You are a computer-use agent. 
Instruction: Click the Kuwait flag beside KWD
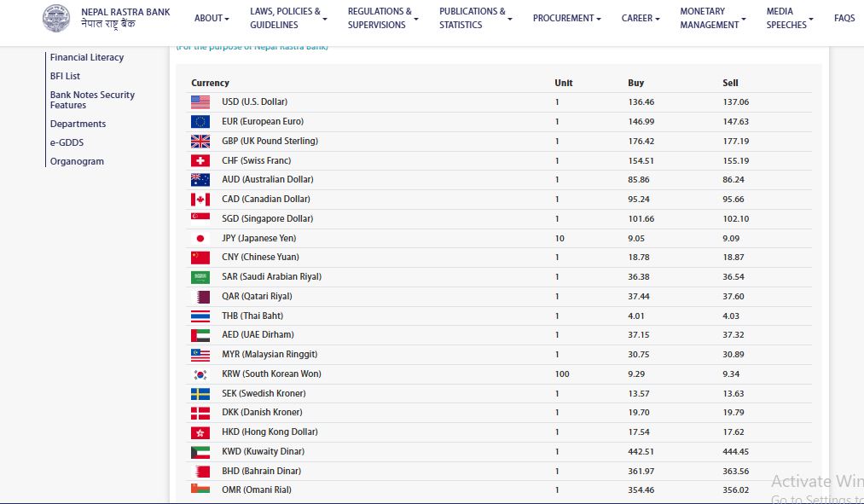click(x=200, y=452)
